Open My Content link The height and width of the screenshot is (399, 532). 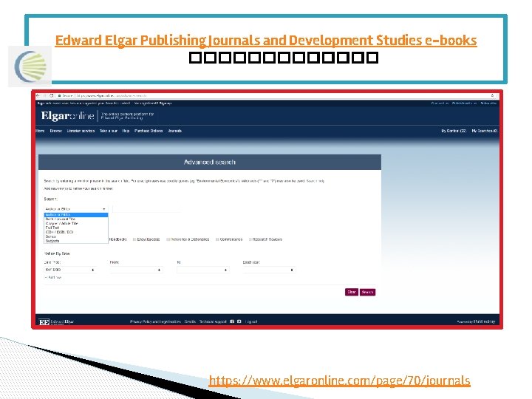point(454,131)
